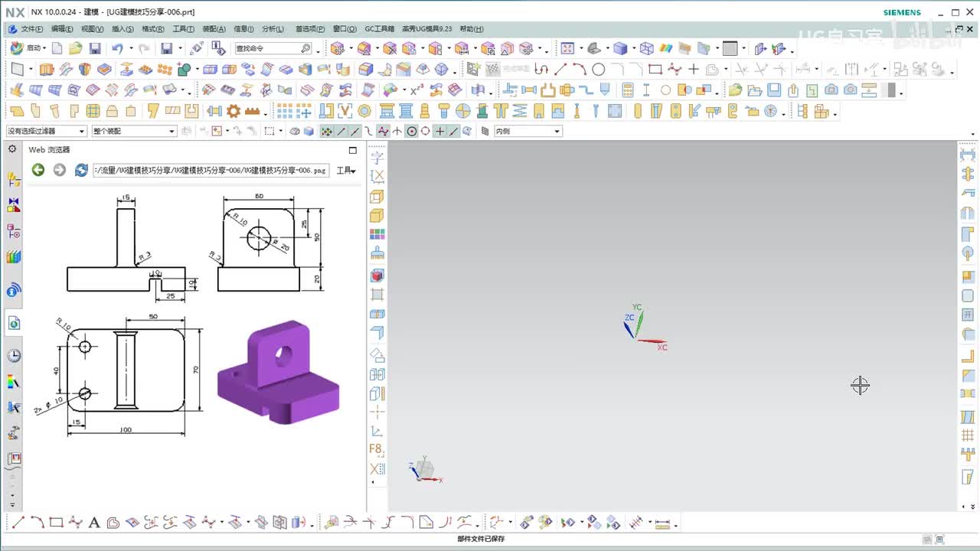Maximize the Web 浏览器 panel

click(353, 150)
